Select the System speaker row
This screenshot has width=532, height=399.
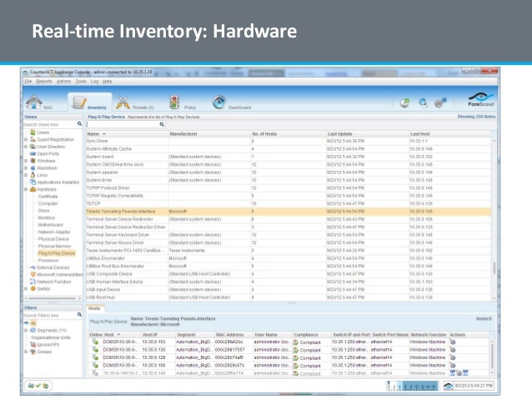pyautogui.click(x=289, y=172)
